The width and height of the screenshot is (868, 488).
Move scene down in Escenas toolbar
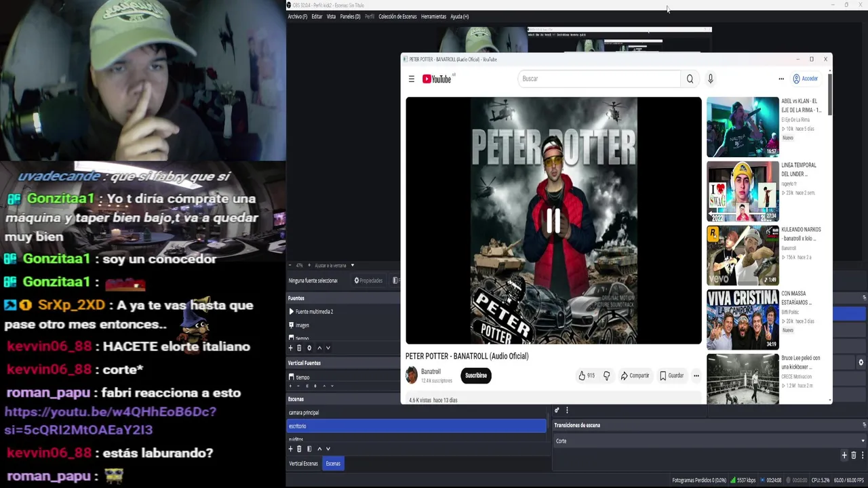(328, 449)
